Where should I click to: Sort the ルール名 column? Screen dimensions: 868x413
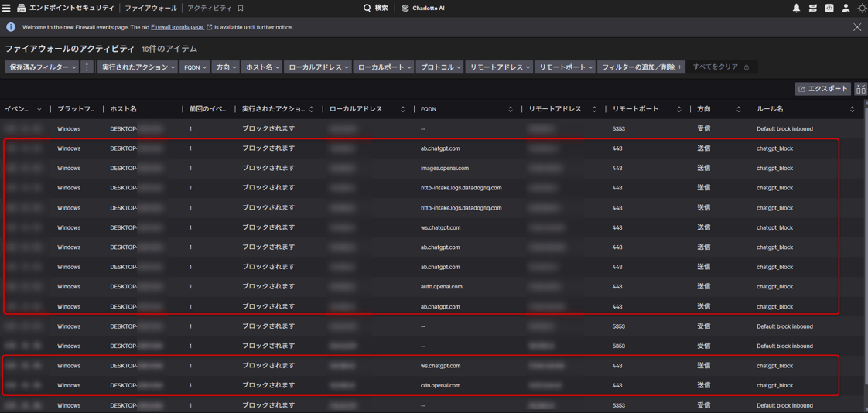click(852, 109)
